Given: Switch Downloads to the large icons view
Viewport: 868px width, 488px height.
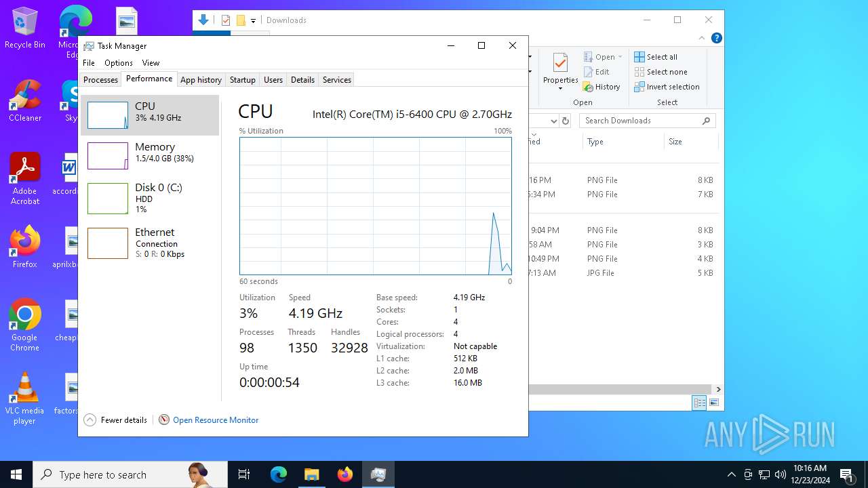Looking at the screenshot, I should [x=713, y=403].
